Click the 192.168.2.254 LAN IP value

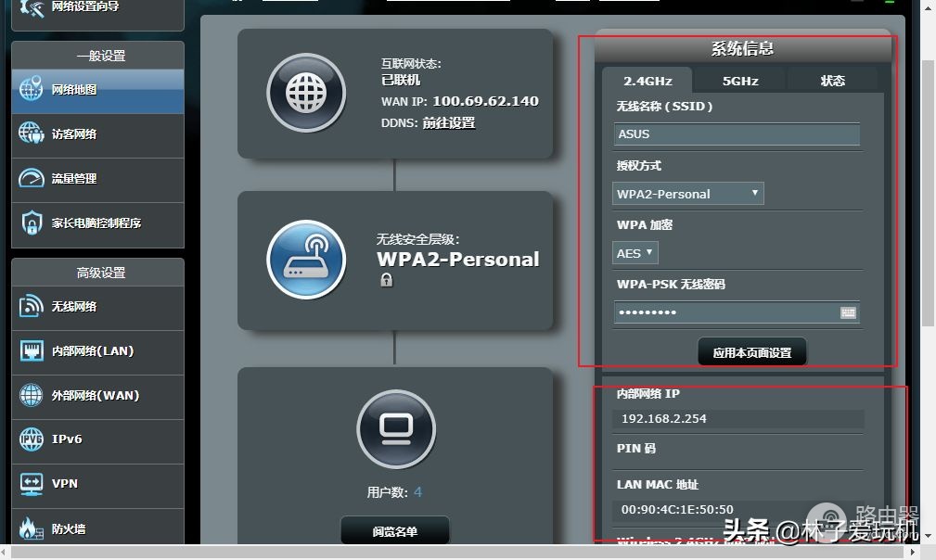pos(664,419)
